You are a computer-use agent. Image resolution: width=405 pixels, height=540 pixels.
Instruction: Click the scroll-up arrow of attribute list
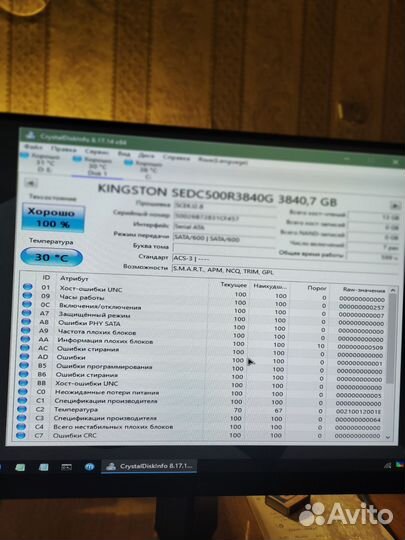[x=392, y=291]
